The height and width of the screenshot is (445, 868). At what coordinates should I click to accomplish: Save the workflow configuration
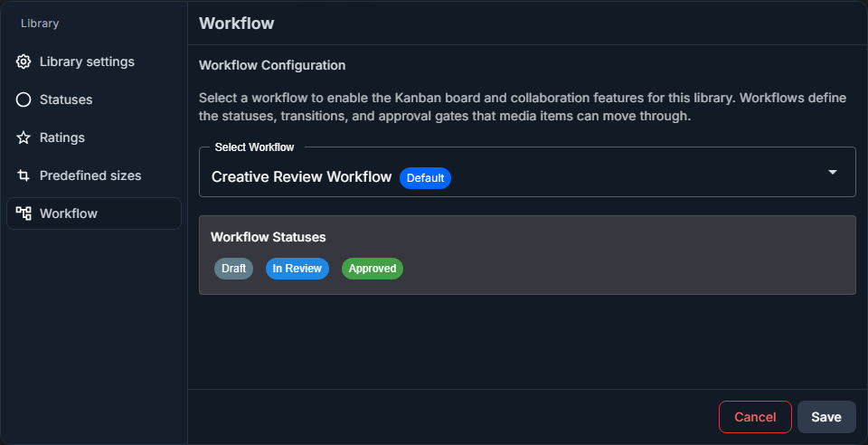(x=826, y=417)
